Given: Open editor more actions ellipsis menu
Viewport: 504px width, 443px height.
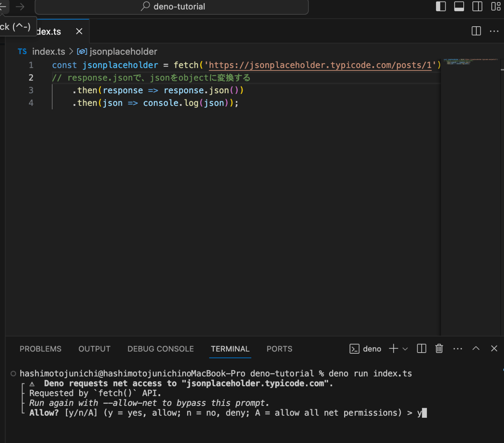Looking at the screenshot, I should coord(494,31).
